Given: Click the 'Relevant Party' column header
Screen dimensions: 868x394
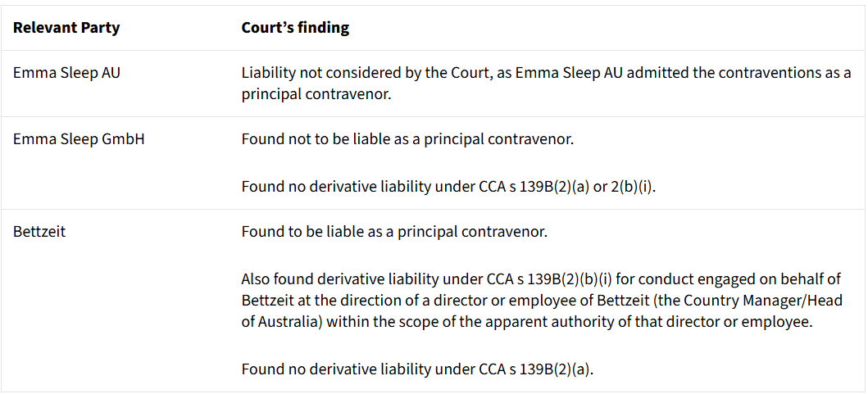Looking at the screenshot, I should (x=66, y=28).
